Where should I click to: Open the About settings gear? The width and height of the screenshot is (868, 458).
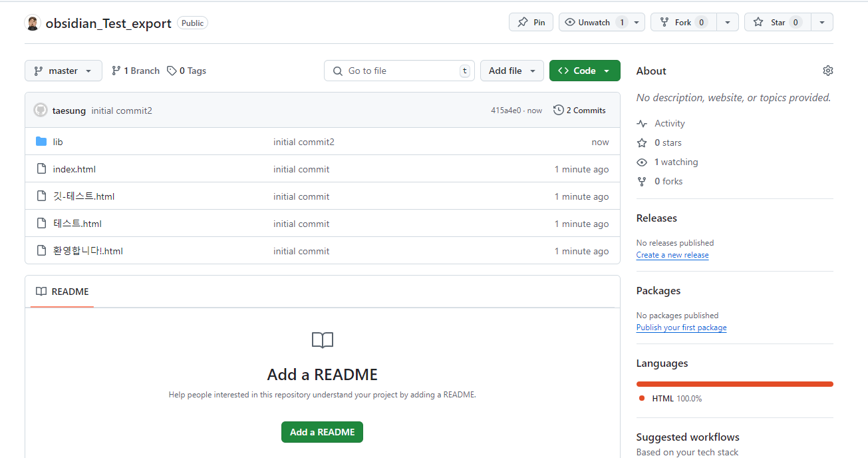click(x=828, y=71)
